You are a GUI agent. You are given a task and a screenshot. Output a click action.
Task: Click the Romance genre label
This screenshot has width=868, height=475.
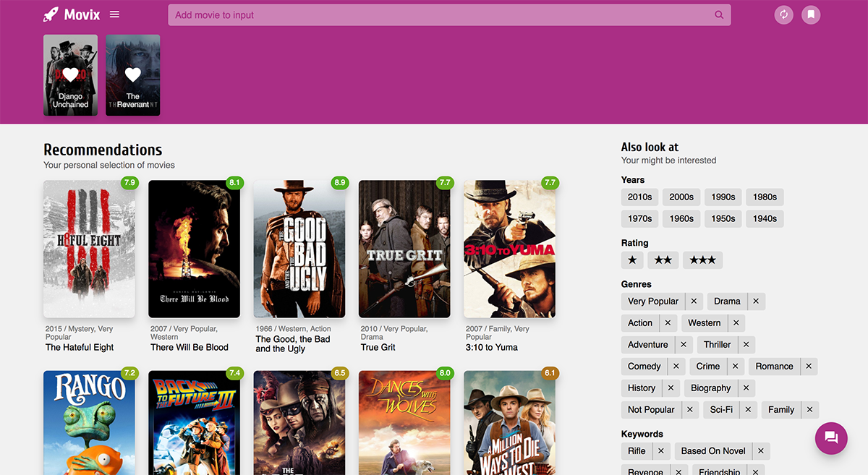[x=775, y=367]
